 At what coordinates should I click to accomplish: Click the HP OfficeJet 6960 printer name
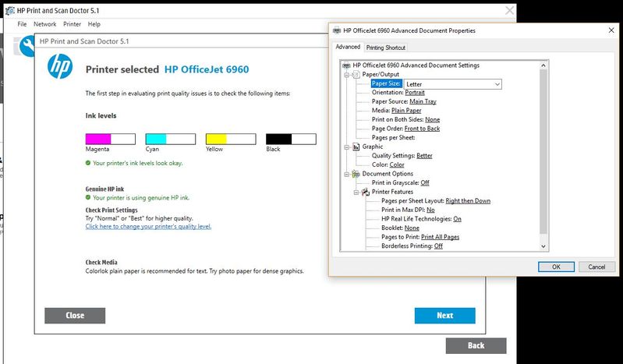click(207, 69)
